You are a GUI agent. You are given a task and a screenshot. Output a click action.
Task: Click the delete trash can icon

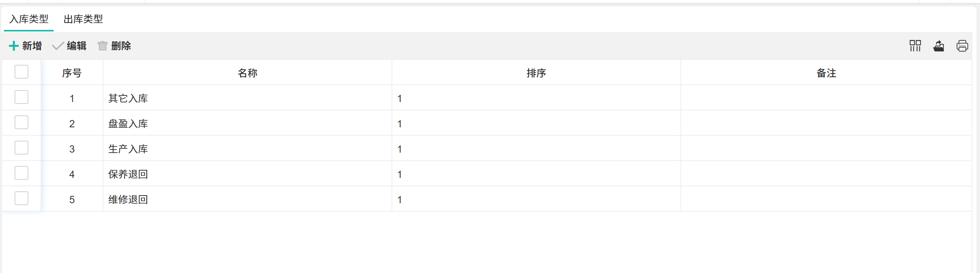click(102, 46)
